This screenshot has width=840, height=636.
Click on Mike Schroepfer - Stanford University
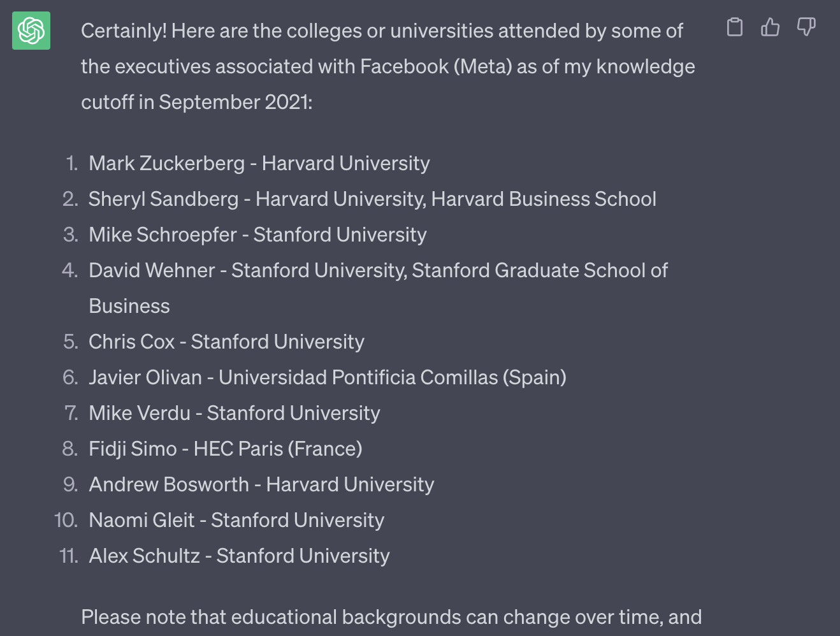click(x=257, y=235)
